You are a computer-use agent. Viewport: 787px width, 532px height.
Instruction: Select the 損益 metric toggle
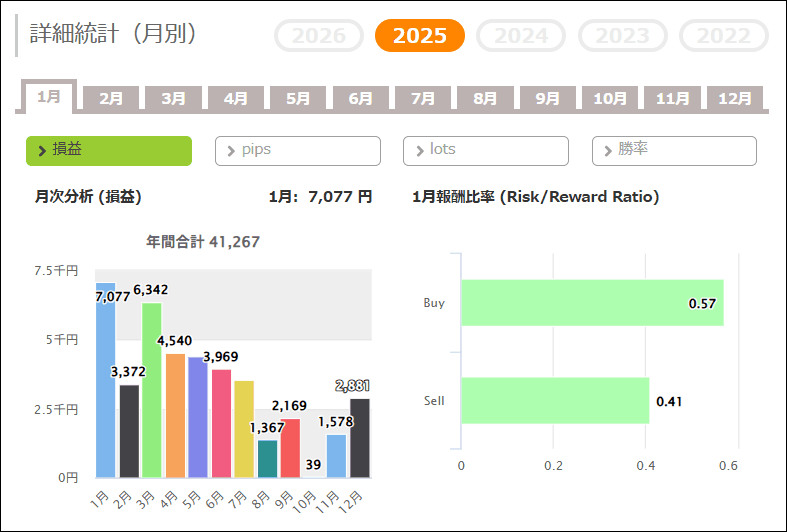[x=108, y=150]
